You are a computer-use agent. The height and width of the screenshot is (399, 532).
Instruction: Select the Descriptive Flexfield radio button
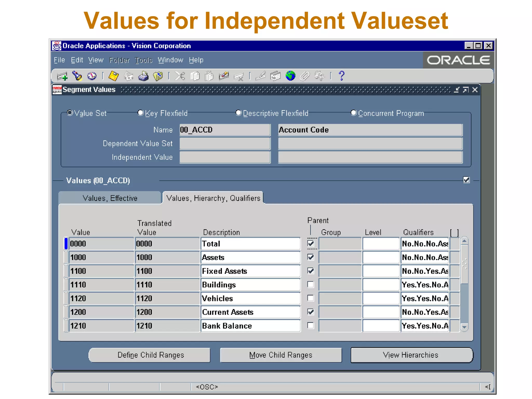click(x=238, y=113)
